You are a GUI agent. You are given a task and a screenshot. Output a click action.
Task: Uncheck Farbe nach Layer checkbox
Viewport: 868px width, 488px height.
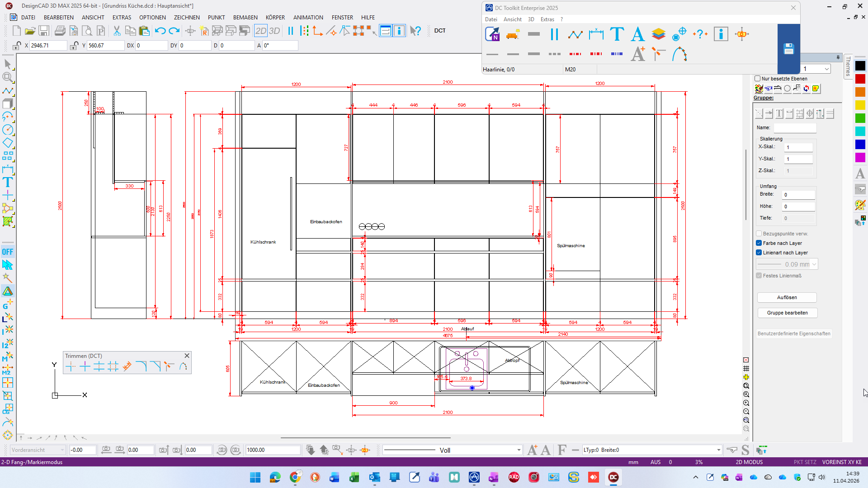[x=759, y=243]
